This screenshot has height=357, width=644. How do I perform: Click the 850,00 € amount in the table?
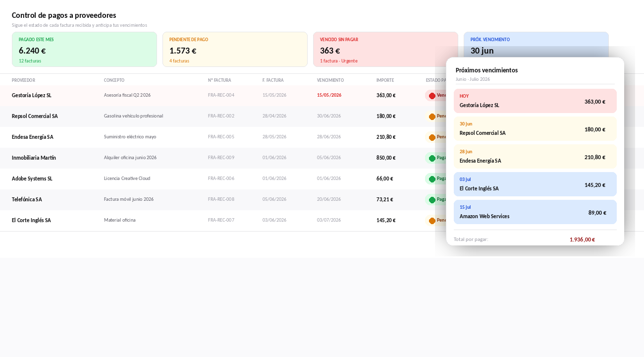pyautogui.click(x=386, y=158)
